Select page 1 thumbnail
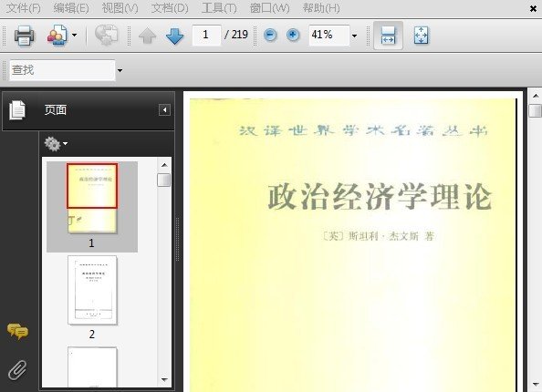Image resolution: width=542 pixels, height=392 pixels. pos(92,199)
